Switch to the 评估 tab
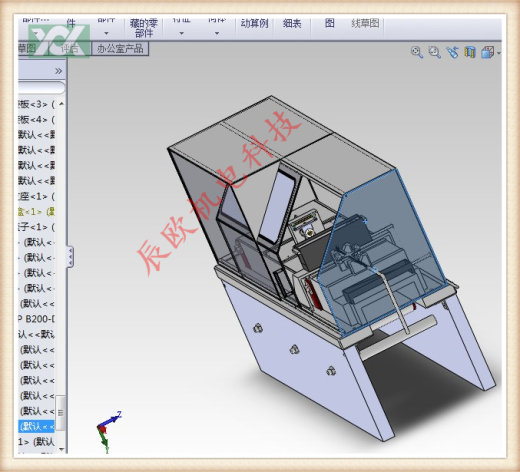This screenshot has height=472, width=520. pos(70,49)
